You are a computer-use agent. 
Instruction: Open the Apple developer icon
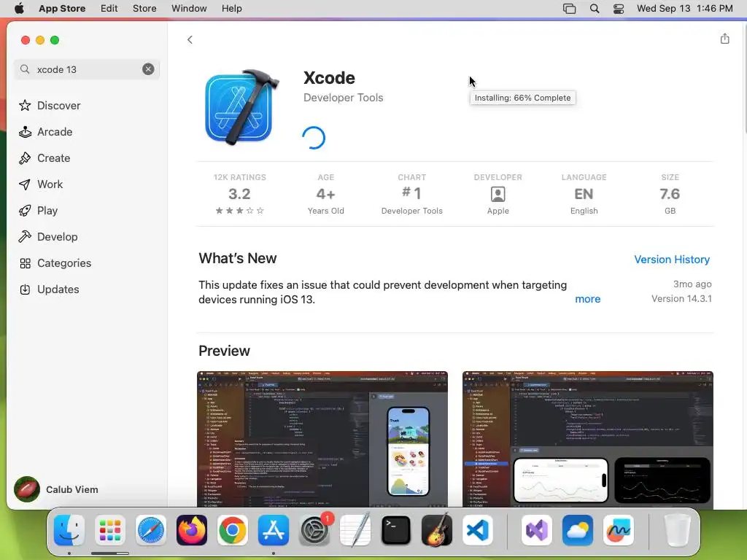pyautogui.click(x=498, y=194)
